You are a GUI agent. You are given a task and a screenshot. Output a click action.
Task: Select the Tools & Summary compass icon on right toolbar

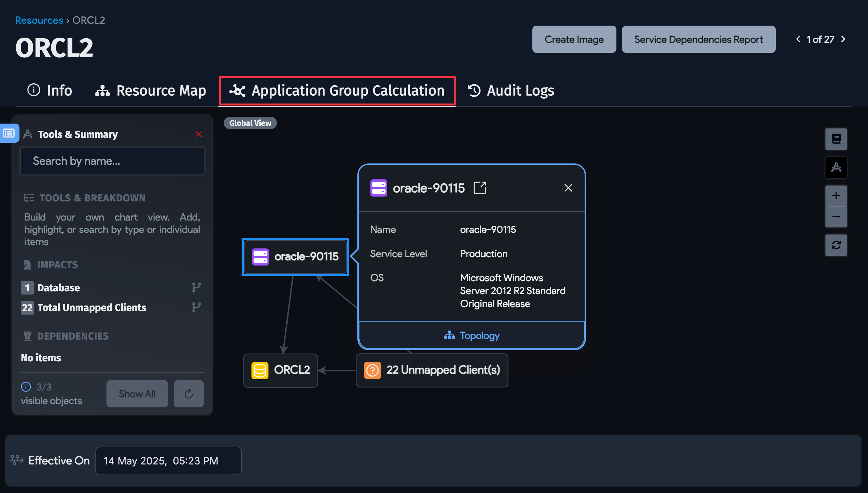coord(836,167)
